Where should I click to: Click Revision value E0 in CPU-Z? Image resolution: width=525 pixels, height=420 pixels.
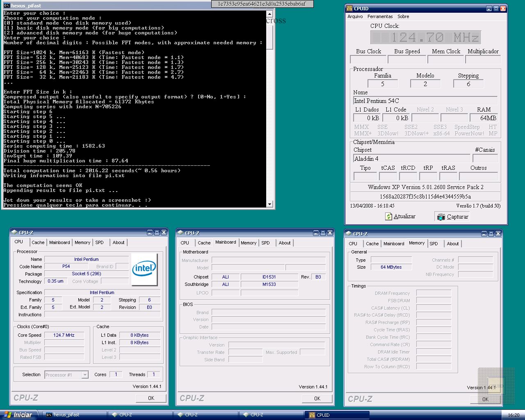click(149, 307)
